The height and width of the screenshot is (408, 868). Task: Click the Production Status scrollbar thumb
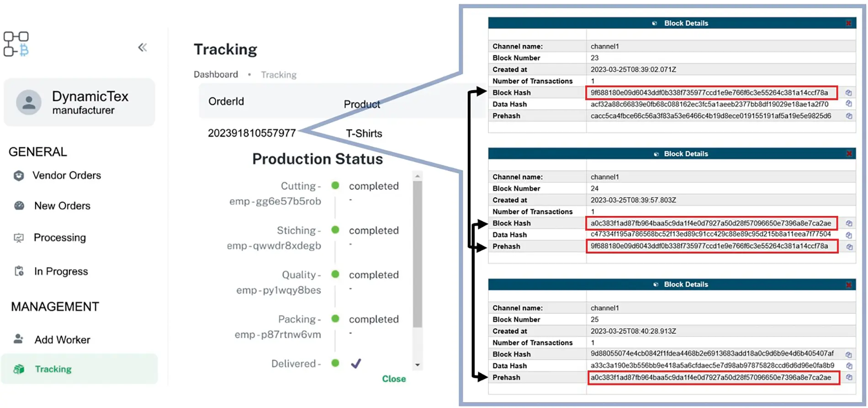coord(418,254)
